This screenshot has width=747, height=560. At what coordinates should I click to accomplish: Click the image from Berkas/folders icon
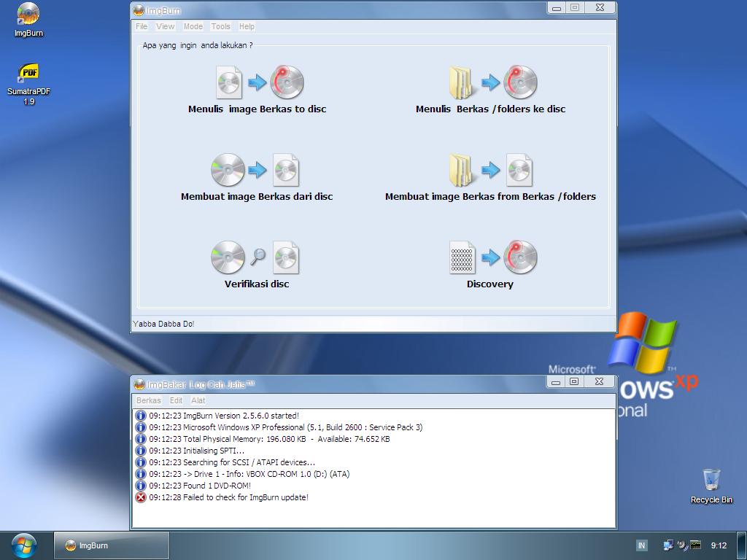coord(491,169)
